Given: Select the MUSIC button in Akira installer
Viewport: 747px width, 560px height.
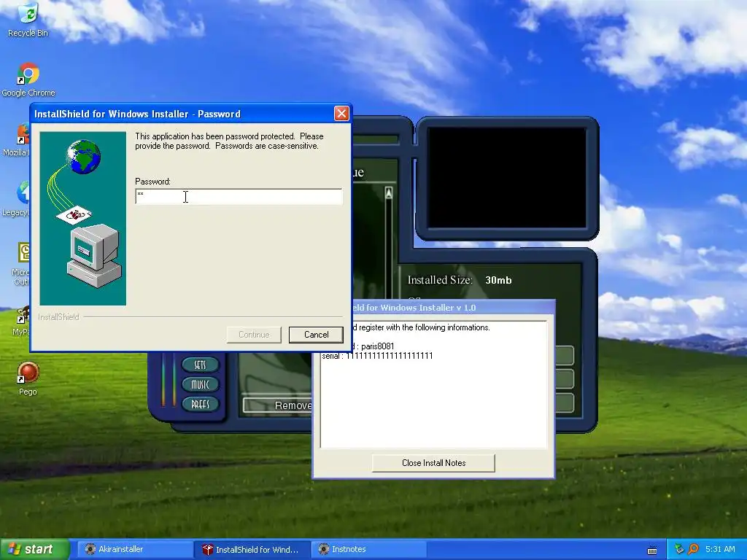Looking at the screenshot, I should point(200,384).
